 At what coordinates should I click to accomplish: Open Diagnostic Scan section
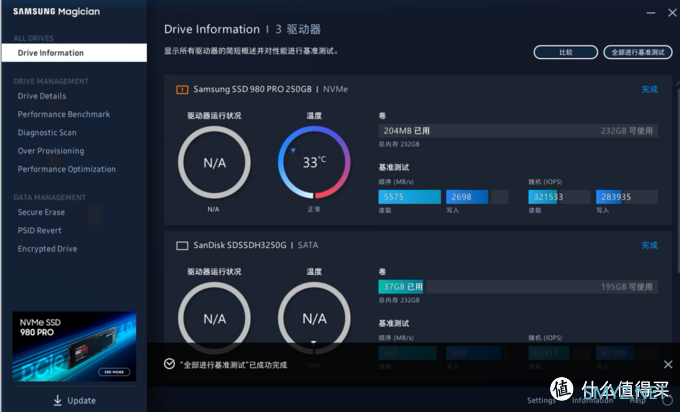click(47, 132)
